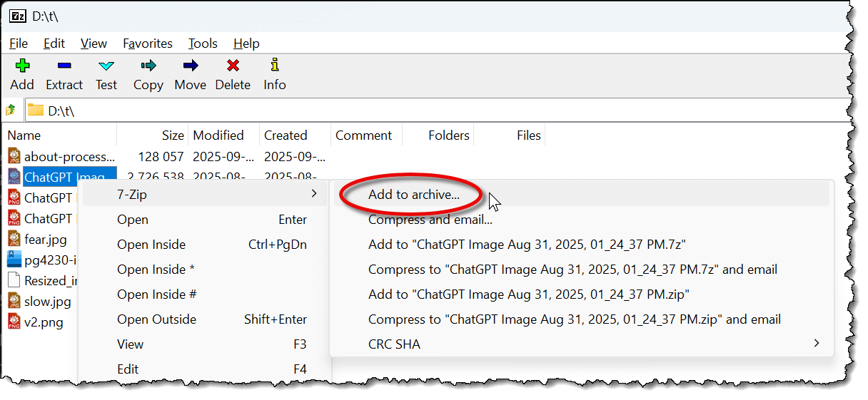The image size is (868, 400).
Task: Click the up-folder arrow beside address bar
Action: coord(11,111)
